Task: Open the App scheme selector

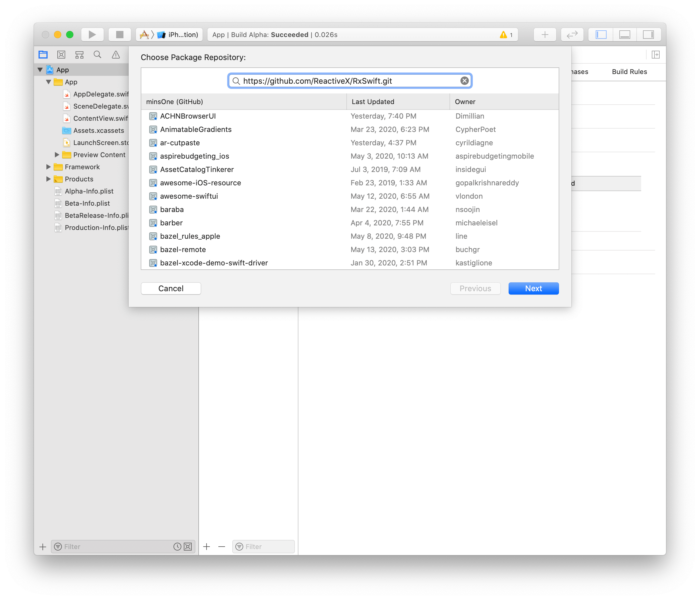Action: pos(144,35)
